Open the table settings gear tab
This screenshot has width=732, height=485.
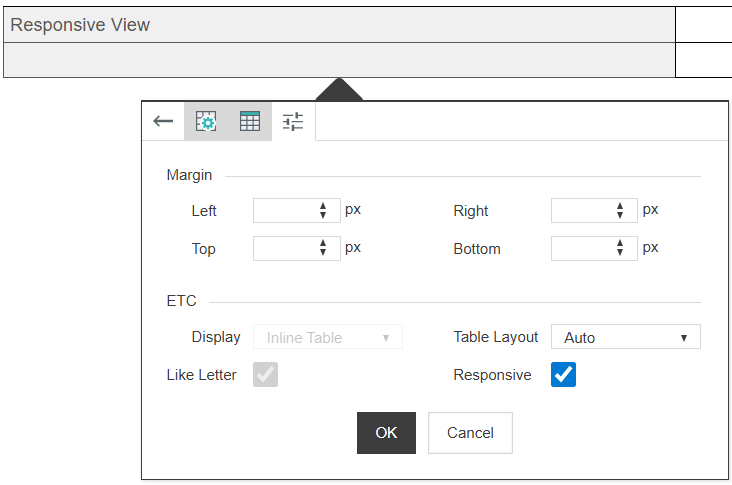tap(206, 121)
